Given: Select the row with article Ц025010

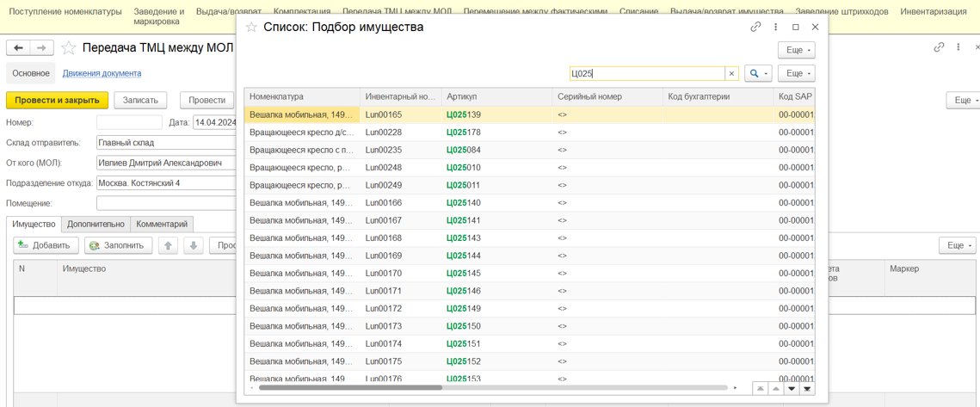Looking at the screenshot, I should pos(529,168).
